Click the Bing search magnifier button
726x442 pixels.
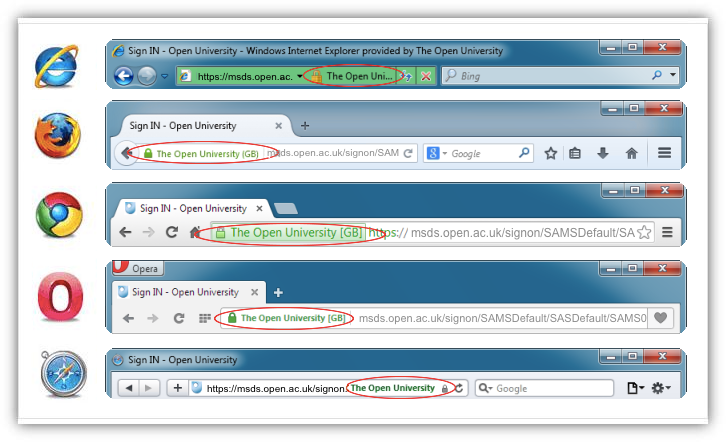657,75
